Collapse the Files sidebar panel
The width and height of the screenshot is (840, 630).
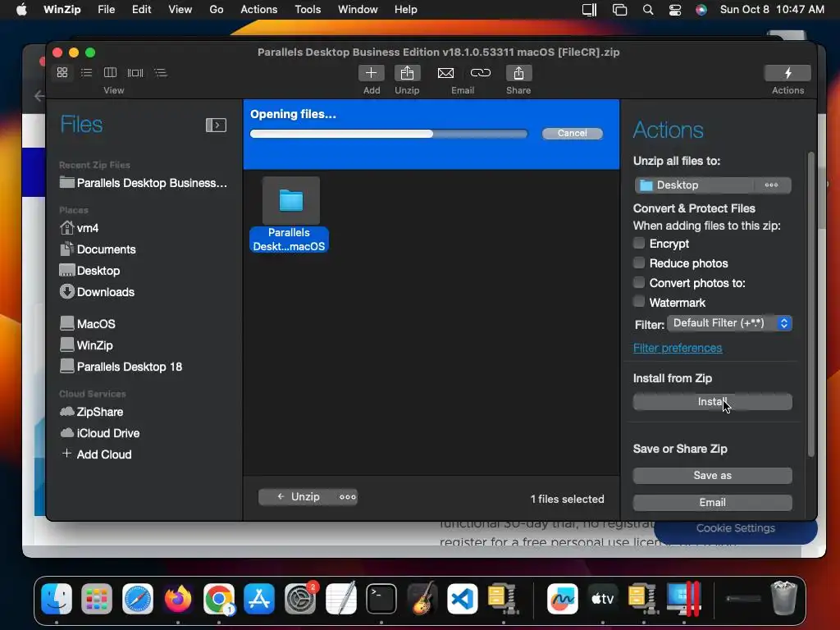pyautogui.click(x=216, y=125)
